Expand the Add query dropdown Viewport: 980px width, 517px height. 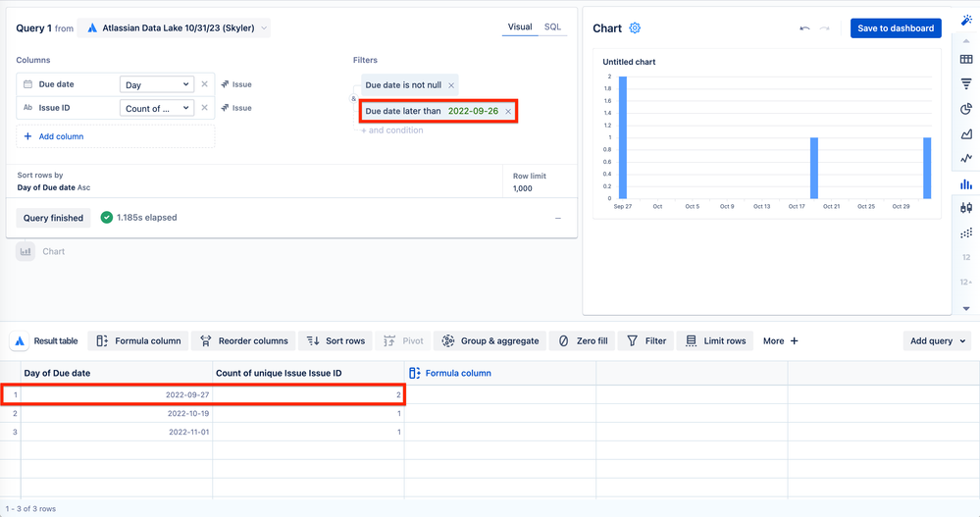pos(937,340)
